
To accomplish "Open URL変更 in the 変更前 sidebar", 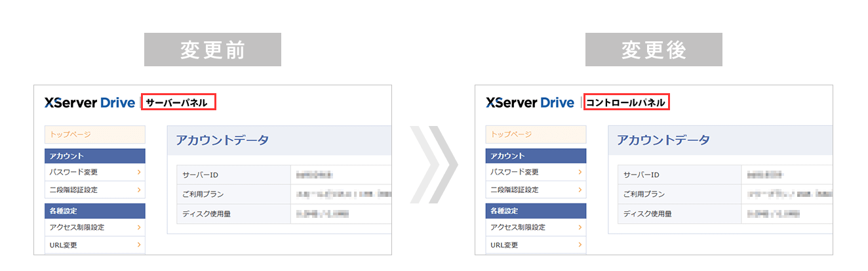I will coord(63,245).
